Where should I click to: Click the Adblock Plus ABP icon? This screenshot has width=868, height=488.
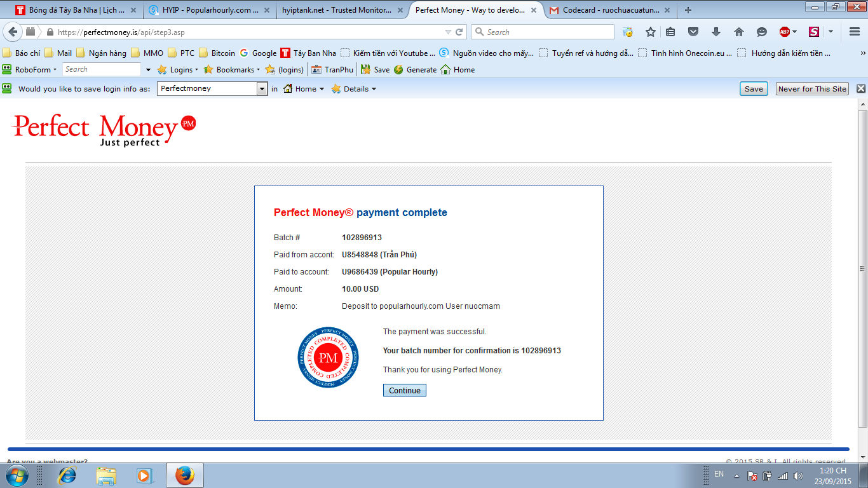coord(785,32)
